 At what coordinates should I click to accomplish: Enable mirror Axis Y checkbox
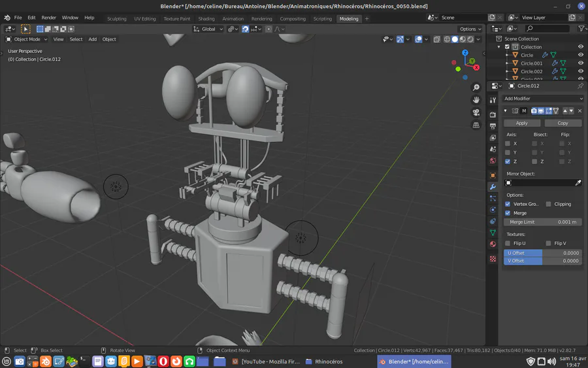pos(508,152)
